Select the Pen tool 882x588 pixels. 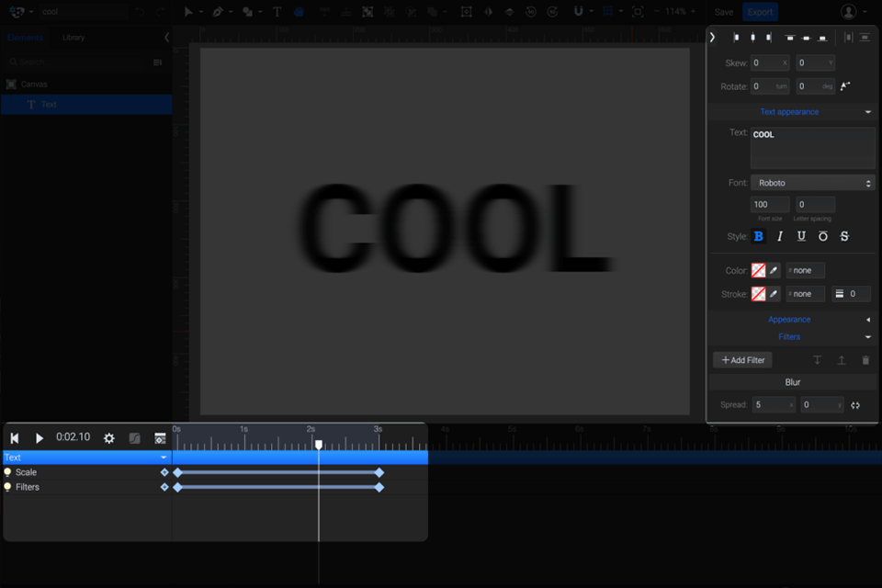pyautogui.click(x=218, y=11)
